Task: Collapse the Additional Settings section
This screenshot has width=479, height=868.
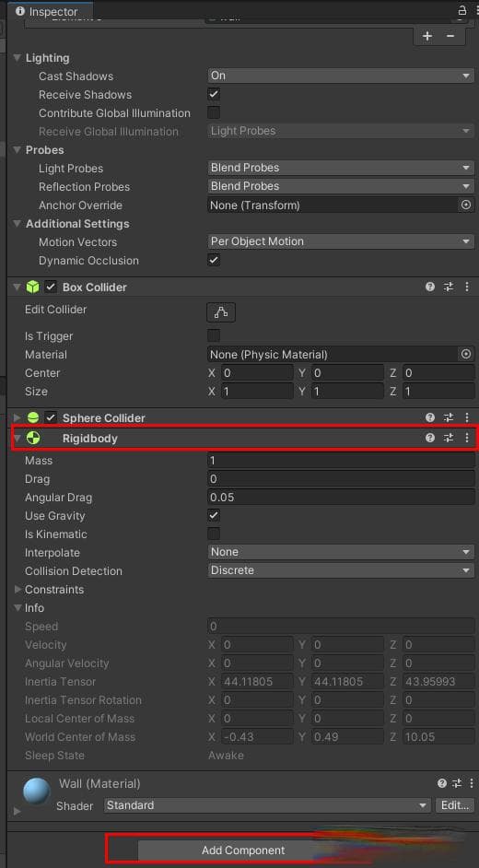Action: coord(18,224)
